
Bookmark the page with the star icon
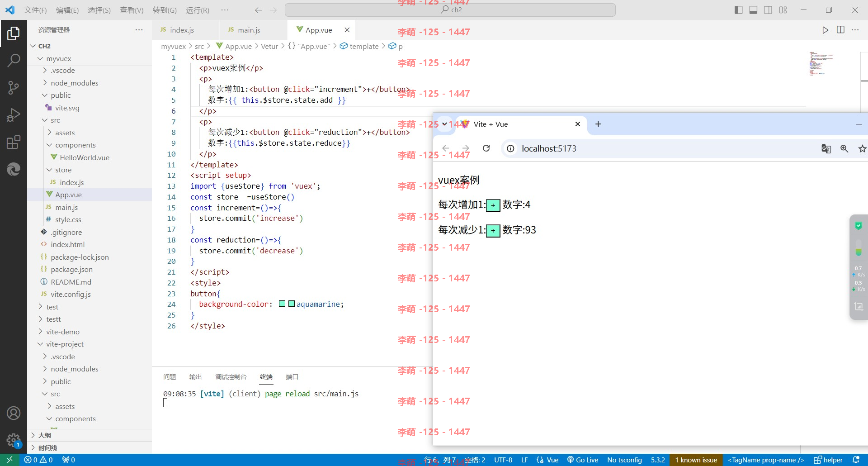(x=862, y=148)
